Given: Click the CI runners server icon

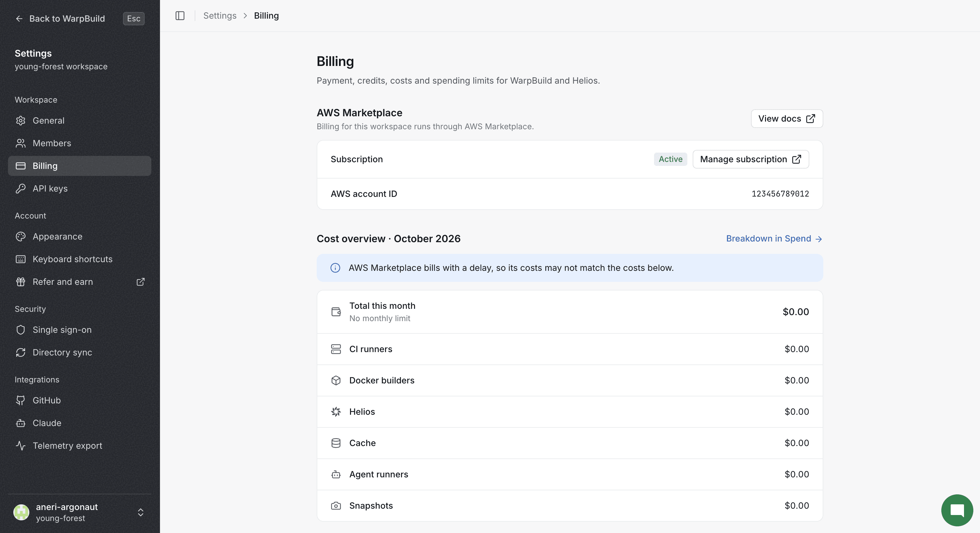Looking at the screenshot, I should [336, 349].
